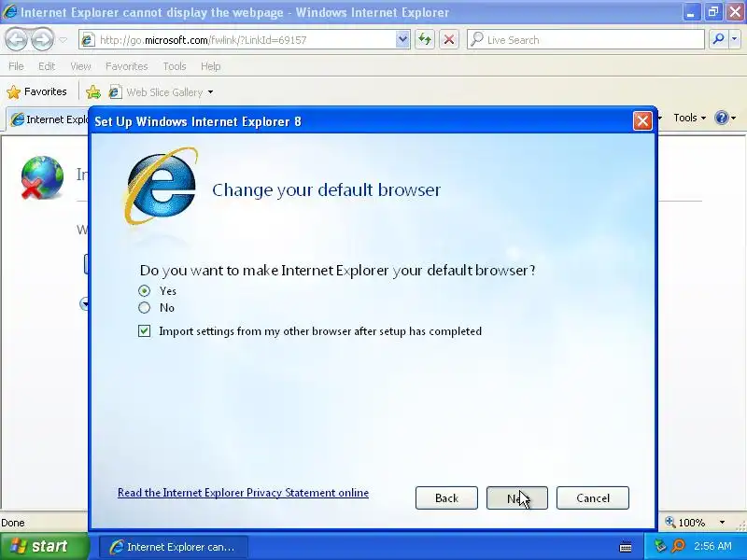This screenshot has height=560, width=747.
Task: Select the Yes radio button
Action: pos(144,290)
